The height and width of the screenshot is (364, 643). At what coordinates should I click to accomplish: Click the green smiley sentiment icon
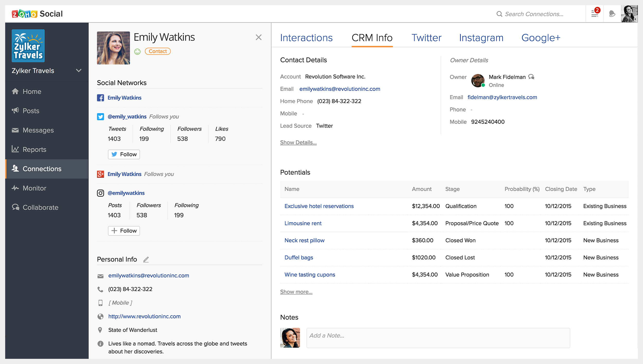137,52
